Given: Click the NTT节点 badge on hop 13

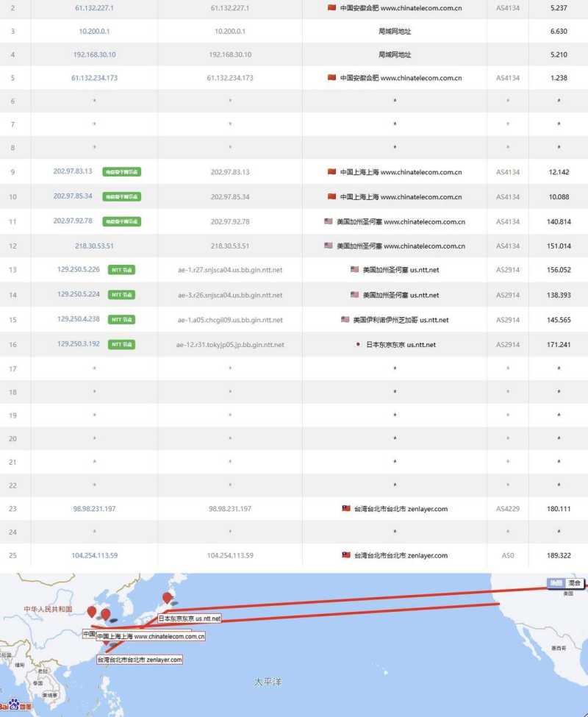Looking at the screenshot, I should point(120,270).
